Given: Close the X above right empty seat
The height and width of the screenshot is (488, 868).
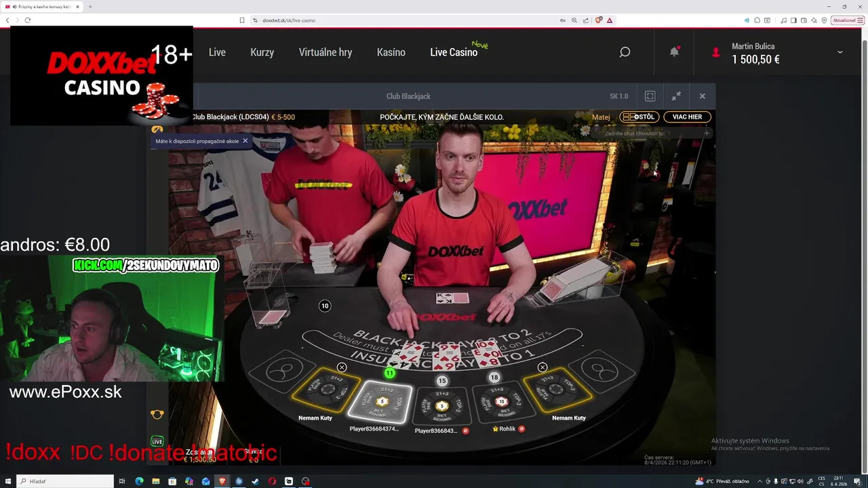Looking at the screenshot, I should click(542, 367).
